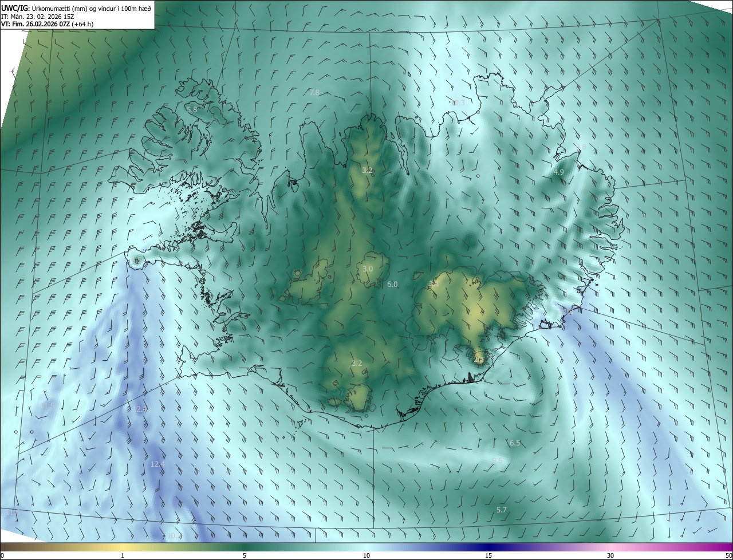Click the 3.0 value on the map
The width and height of the screenshot is (733, 560).
[x=368, y=269]
